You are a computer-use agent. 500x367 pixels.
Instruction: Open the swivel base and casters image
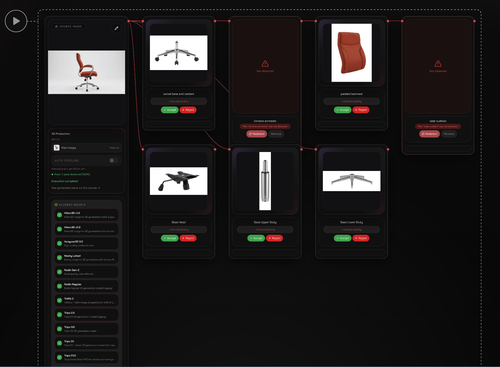(x=179, y=53)
